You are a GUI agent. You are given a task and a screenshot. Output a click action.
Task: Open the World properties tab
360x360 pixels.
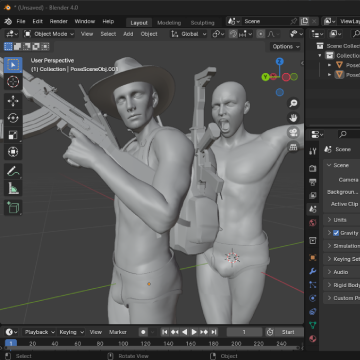[312, 223]
